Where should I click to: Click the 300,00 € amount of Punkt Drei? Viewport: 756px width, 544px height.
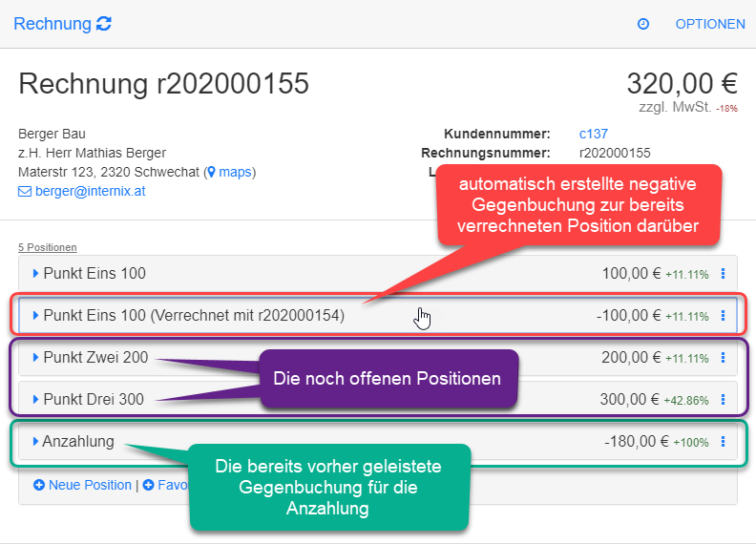pos(629,399)
